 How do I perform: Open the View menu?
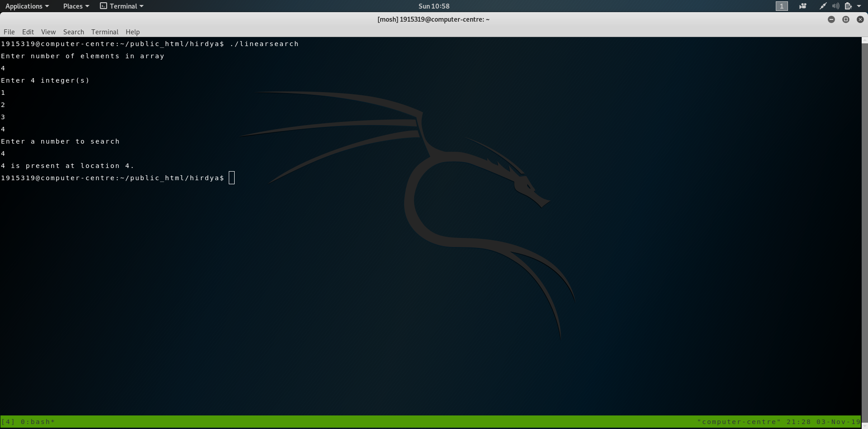48,32
